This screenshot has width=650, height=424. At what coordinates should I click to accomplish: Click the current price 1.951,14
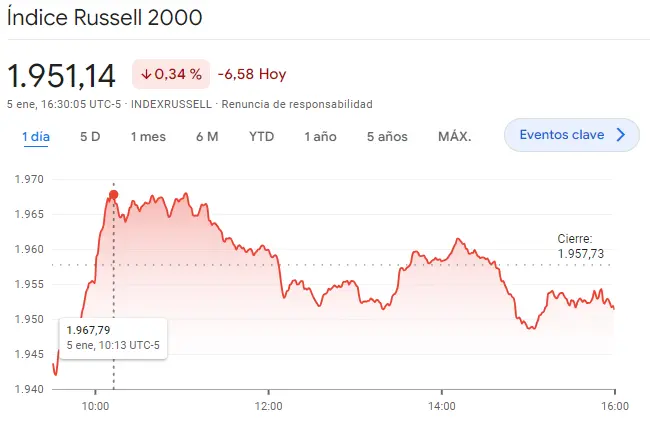pos(62,75)
